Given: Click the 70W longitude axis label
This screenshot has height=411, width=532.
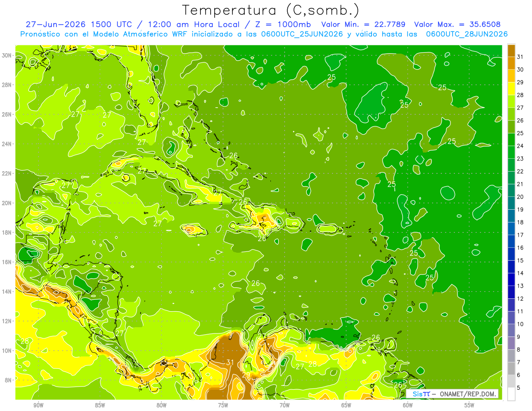Looking at the screenshot, I should point(285,405).
